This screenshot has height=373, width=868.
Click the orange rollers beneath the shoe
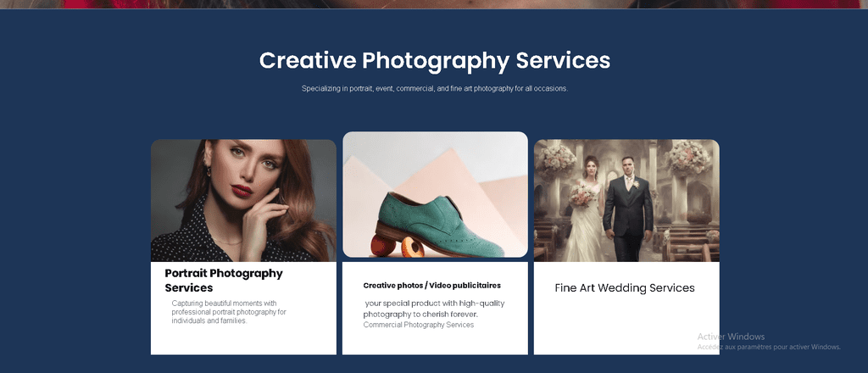[x=397, y=246]
